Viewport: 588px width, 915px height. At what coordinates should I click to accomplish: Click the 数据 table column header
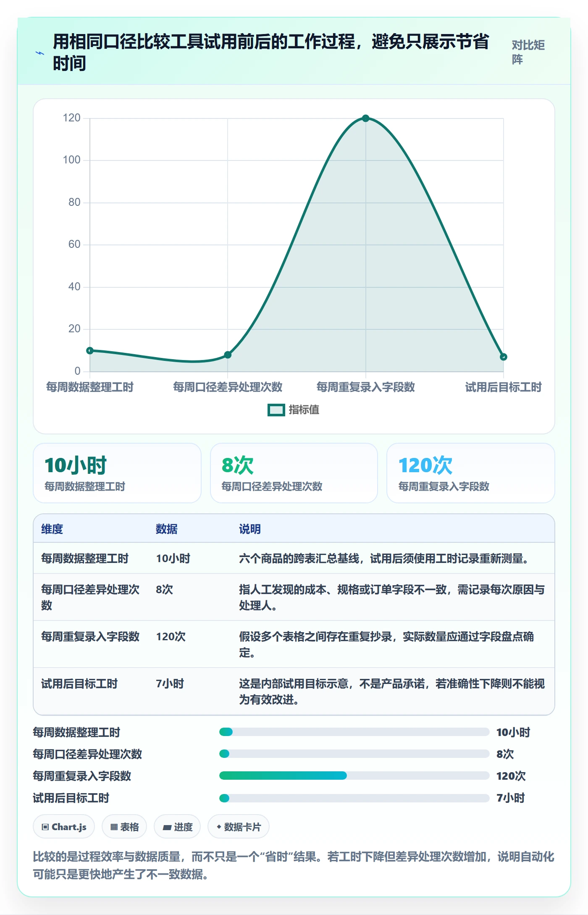pyautogui.click(x=167, y=529)
